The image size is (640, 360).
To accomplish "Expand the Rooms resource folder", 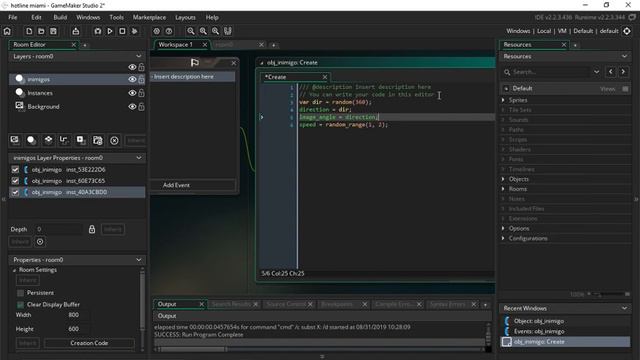I will click(503, 189).
